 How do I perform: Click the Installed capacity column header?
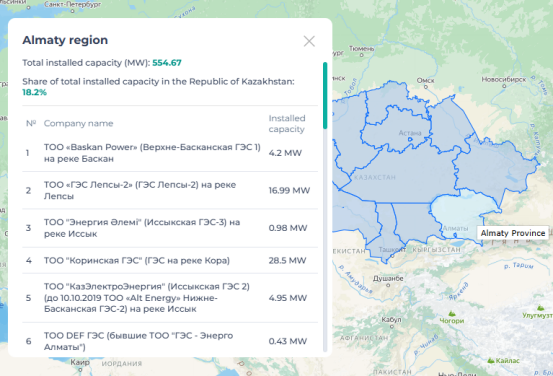click(287, 123)
